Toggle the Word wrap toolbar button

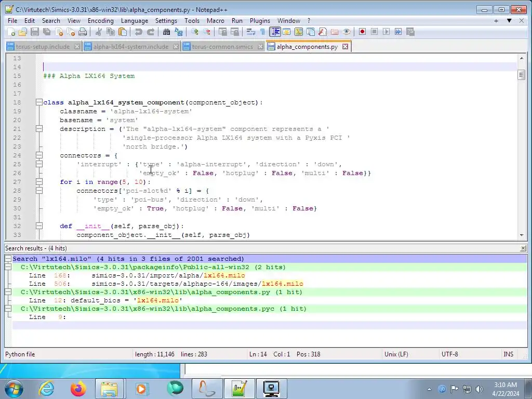(x=251, y=32)
